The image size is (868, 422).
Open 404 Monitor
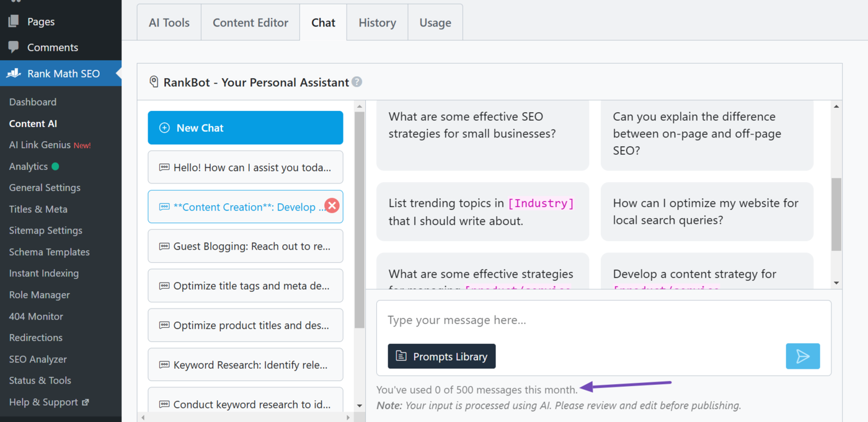pyautogui.click(x=36, y=316)
